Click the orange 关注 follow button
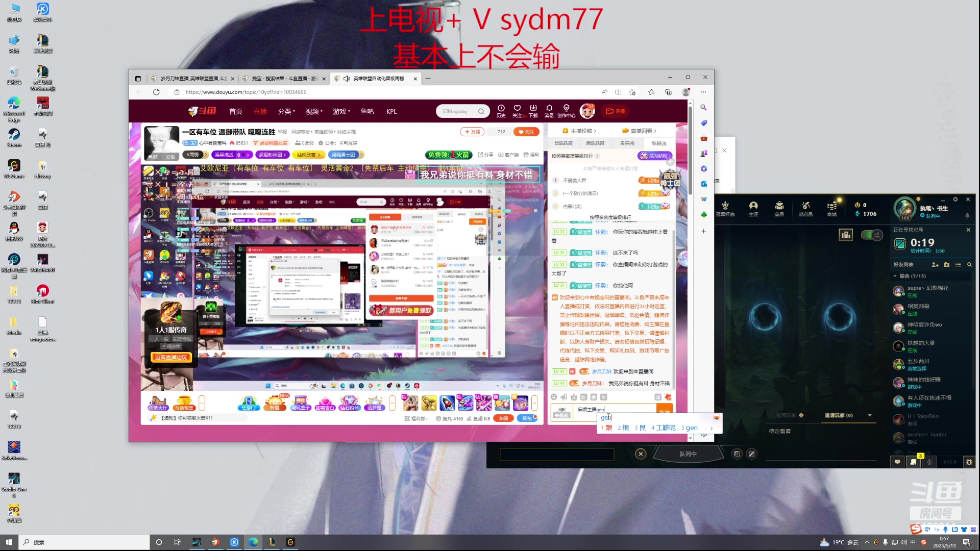Viewport: 980px width, 551px height. click(526, 132)
